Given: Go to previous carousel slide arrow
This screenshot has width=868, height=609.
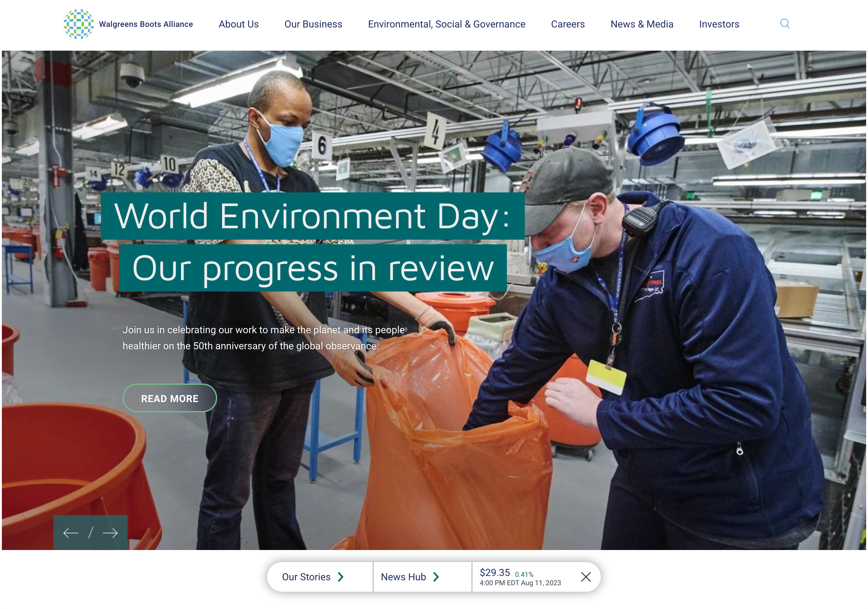Looking at the screenshot, I should pyautogui.click(x=71, y=533).
